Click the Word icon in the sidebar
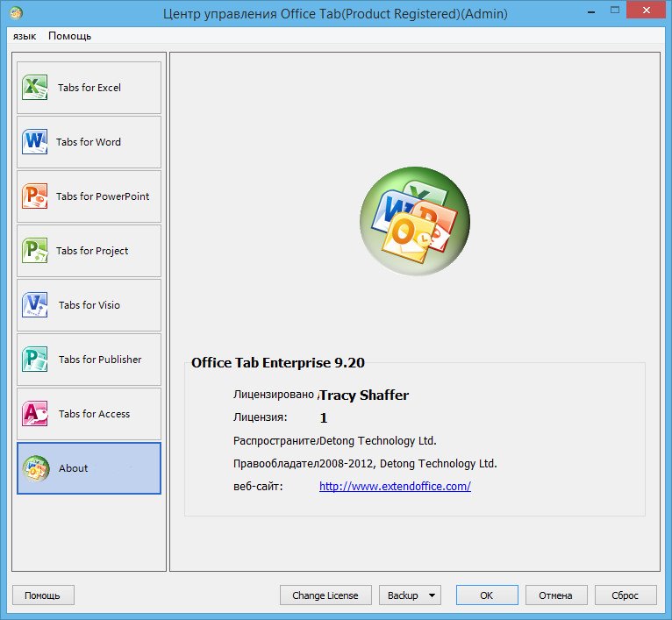This screenshot has height=620, width=672. (35, 142)
